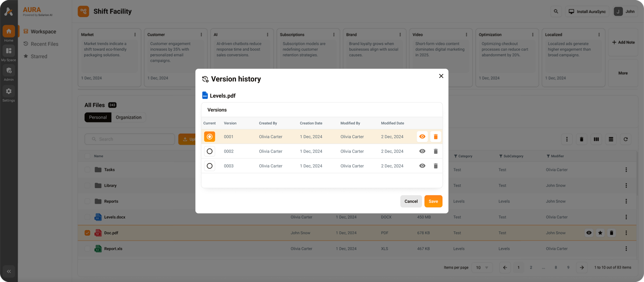Select version 0002 as current
This screenshot has height=282, width=644.
[210, 151]
